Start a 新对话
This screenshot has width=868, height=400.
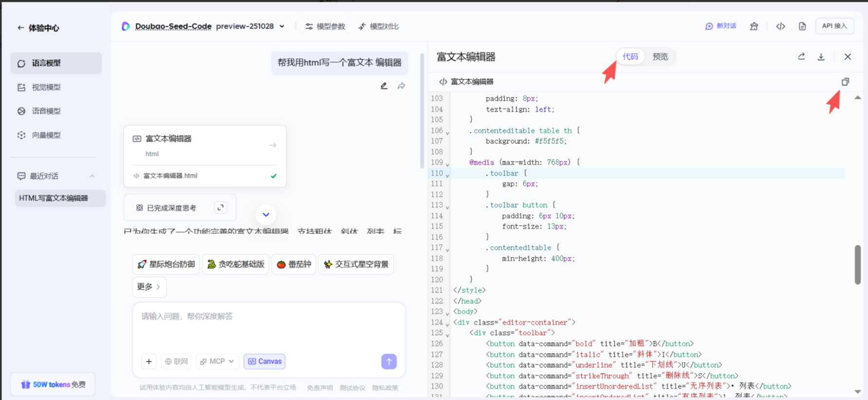tap(721, 26)
